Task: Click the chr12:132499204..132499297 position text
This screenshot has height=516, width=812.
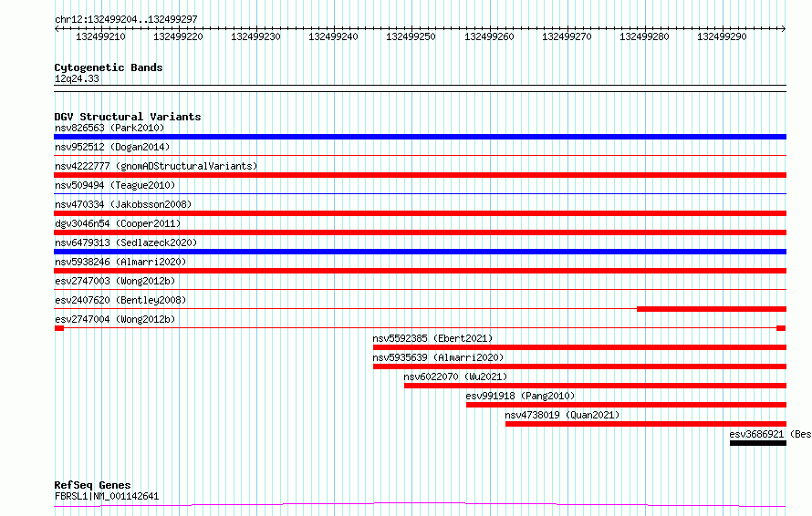Action: 126,19
